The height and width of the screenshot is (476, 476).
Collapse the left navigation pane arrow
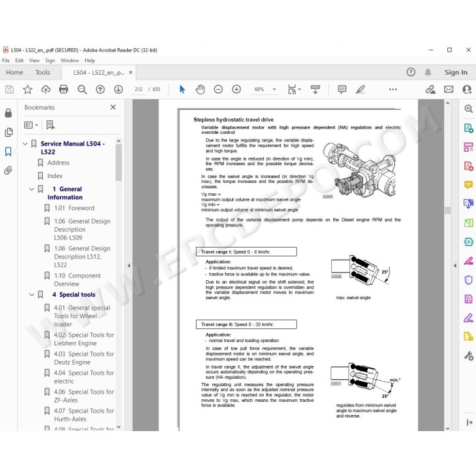pos(129,265)
